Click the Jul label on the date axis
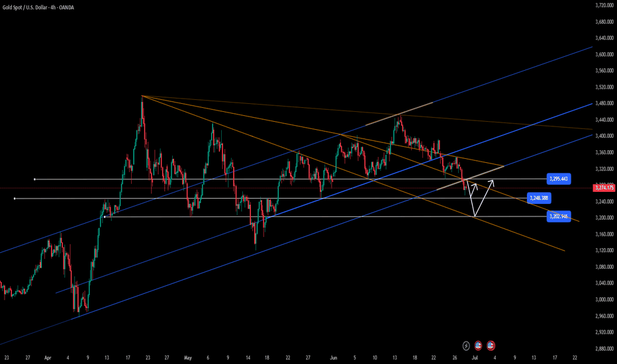617x364 pixels. [x=475, y=357]
